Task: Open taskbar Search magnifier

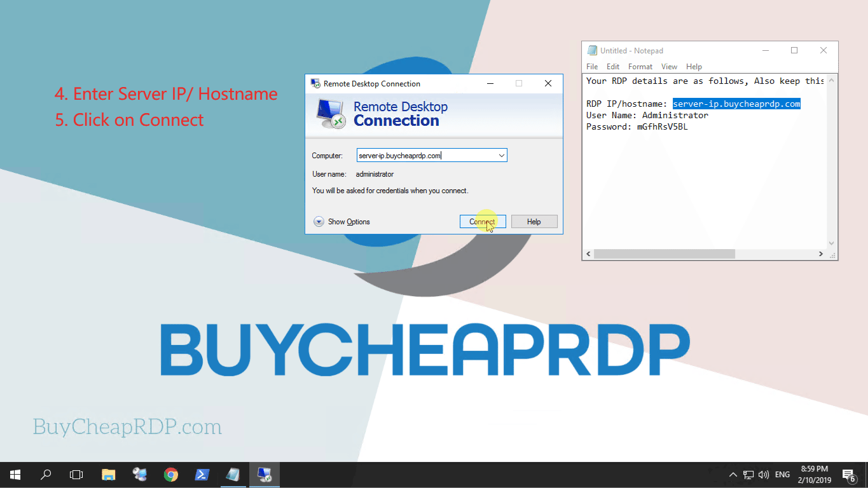Action: click(46, 475)
